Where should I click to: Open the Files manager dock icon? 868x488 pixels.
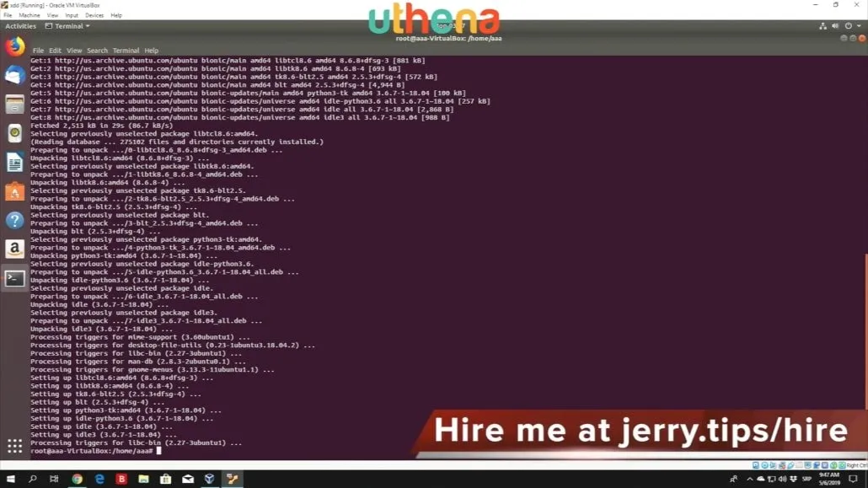click(15, 105)
